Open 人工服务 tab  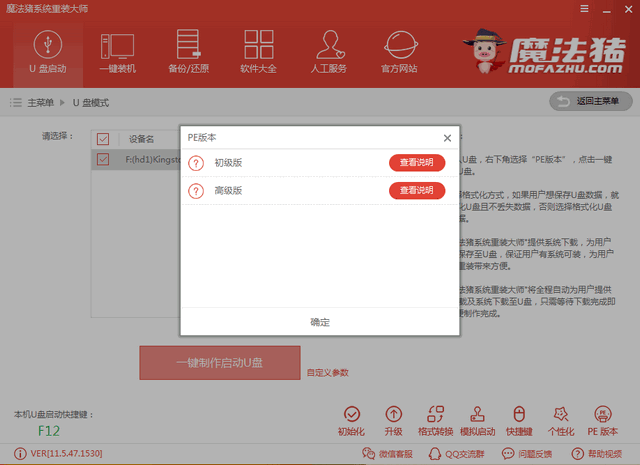click(x=329, y=52)
